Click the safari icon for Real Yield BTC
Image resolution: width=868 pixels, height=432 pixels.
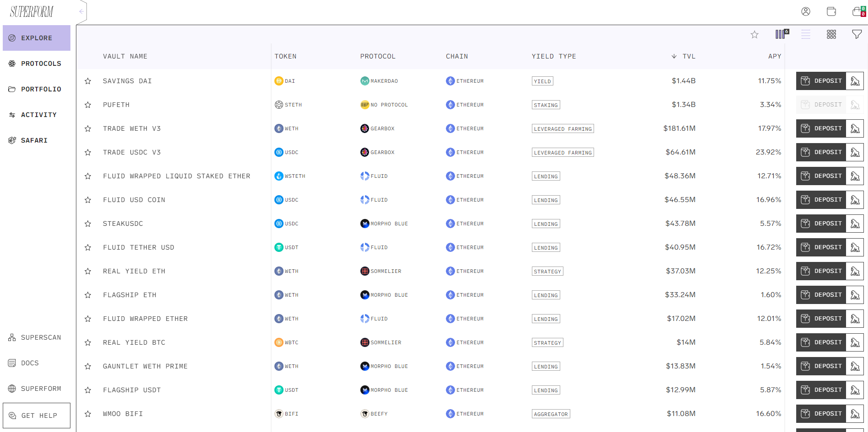click(x=855, y=342)
